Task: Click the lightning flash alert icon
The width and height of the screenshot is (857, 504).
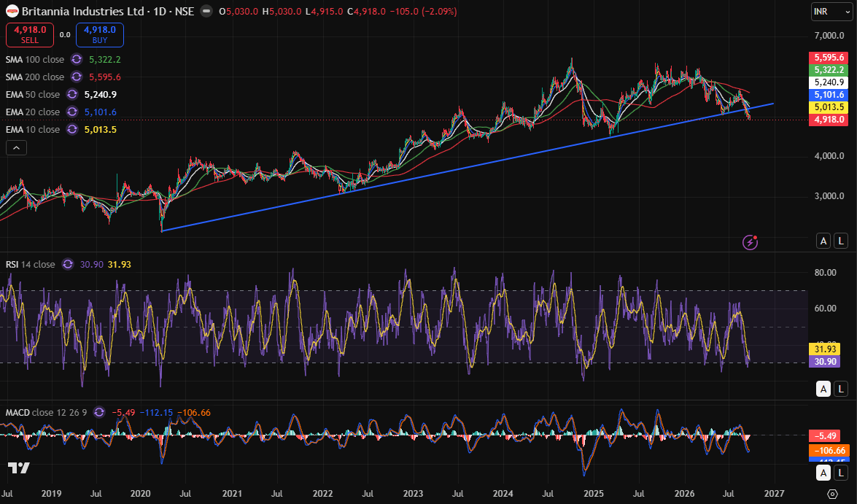Action: tap(750, 241)
